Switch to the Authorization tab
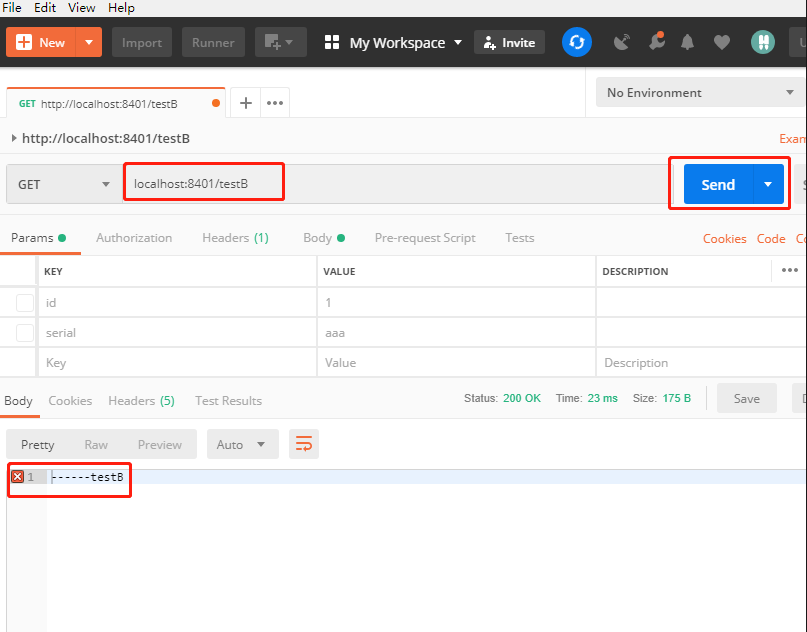This screenshot has width=807, height=632. click(134, 238)
